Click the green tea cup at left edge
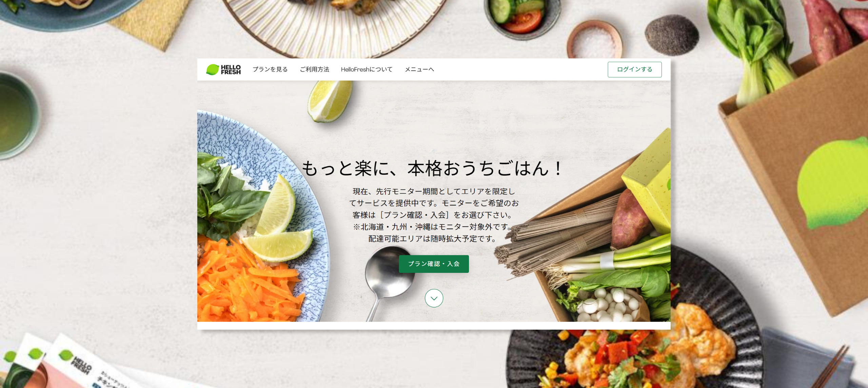Image resolution: width=868 pixels, height=388 pixels. [x=19, y=115]
